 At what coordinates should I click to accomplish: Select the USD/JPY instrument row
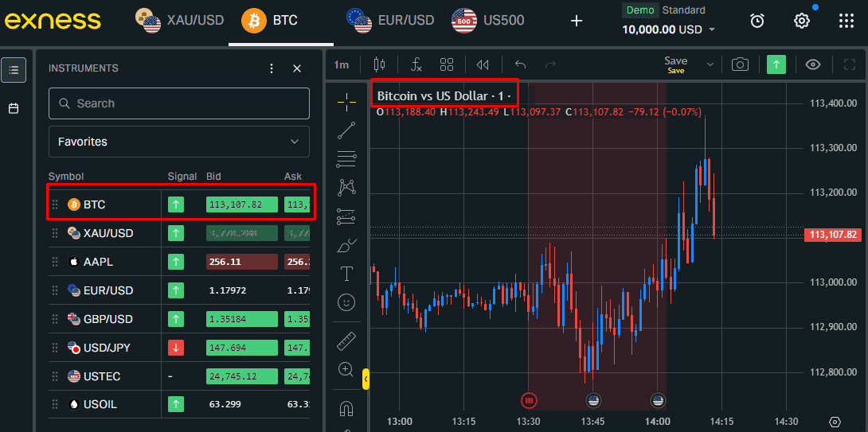179,348
